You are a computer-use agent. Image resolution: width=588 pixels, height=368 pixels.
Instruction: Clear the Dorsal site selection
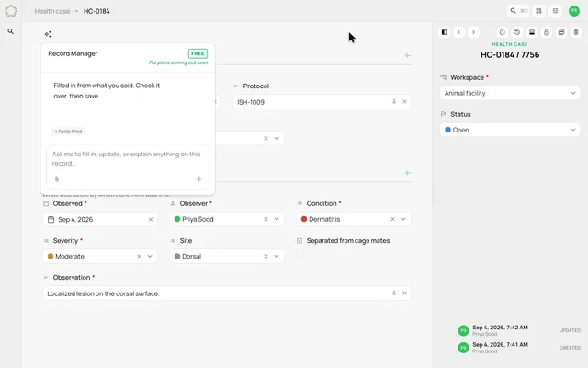(266, 256)
